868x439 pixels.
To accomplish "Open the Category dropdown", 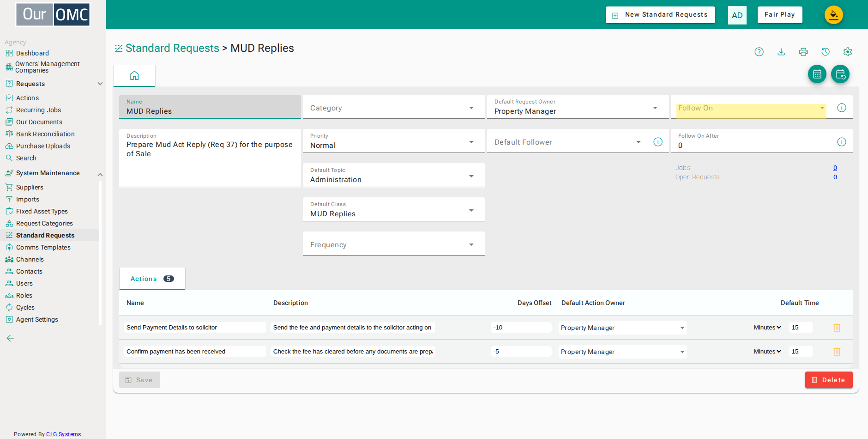I will pyautogui.click(x=394, y=108).
